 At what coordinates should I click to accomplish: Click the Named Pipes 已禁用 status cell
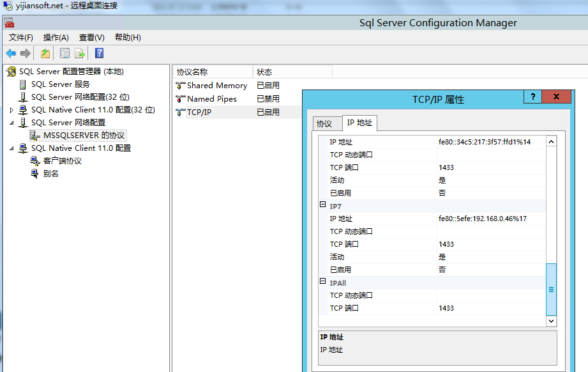[268, 99]
